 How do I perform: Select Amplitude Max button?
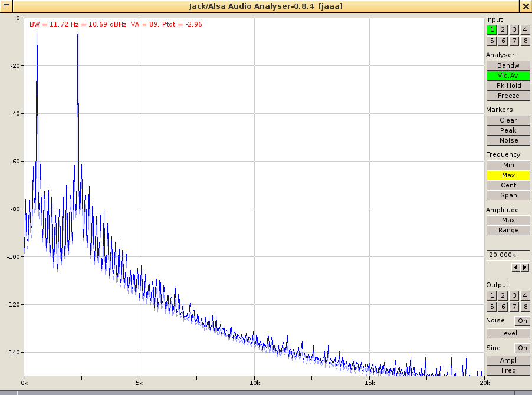click(x=508, y=220)
